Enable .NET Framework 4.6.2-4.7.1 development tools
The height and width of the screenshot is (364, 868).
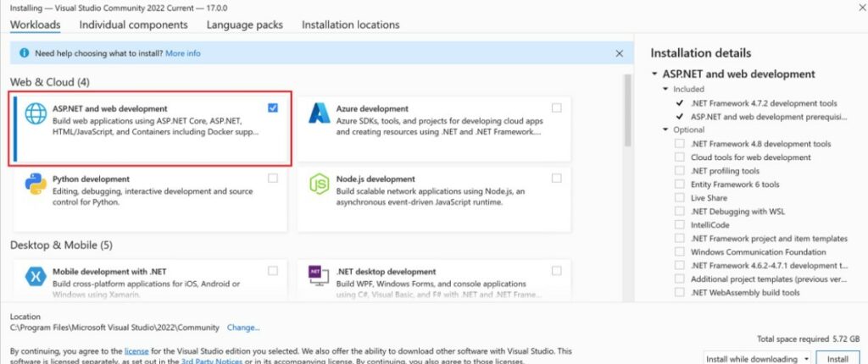(679, 266)
